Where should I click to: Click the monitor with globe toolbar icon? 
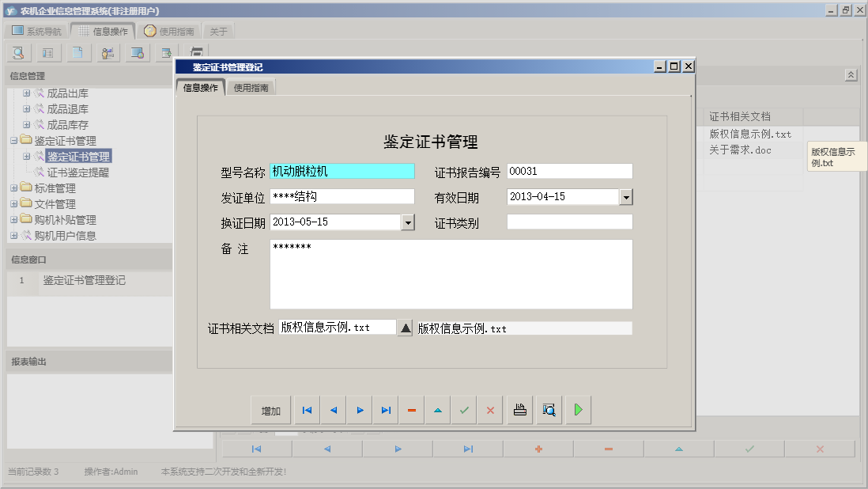137,53
